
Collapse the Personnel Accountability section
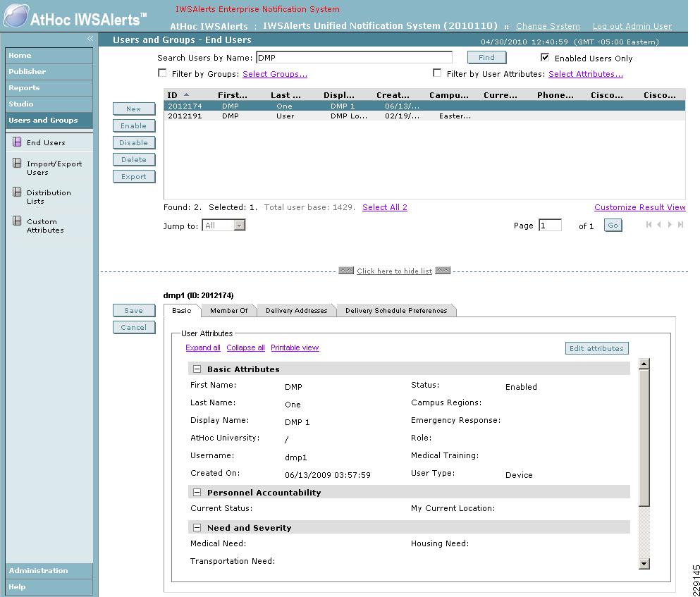click(x=197, y=493)
